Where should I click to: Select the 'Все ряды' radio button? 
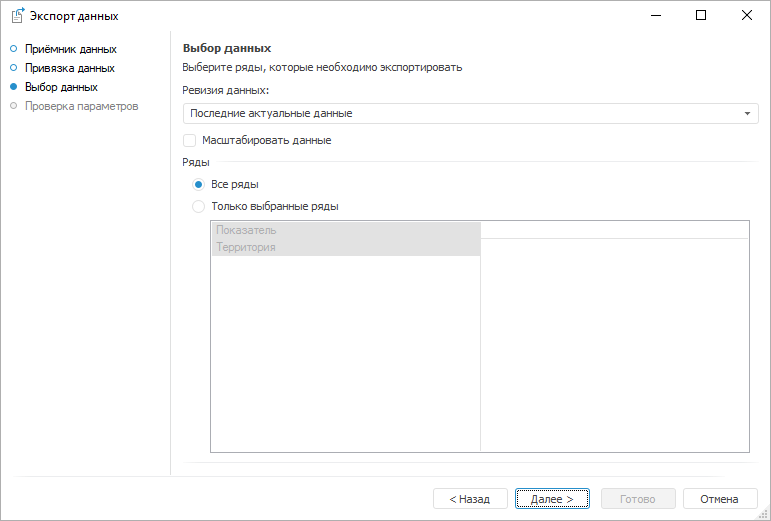click(x=199, y=185)
